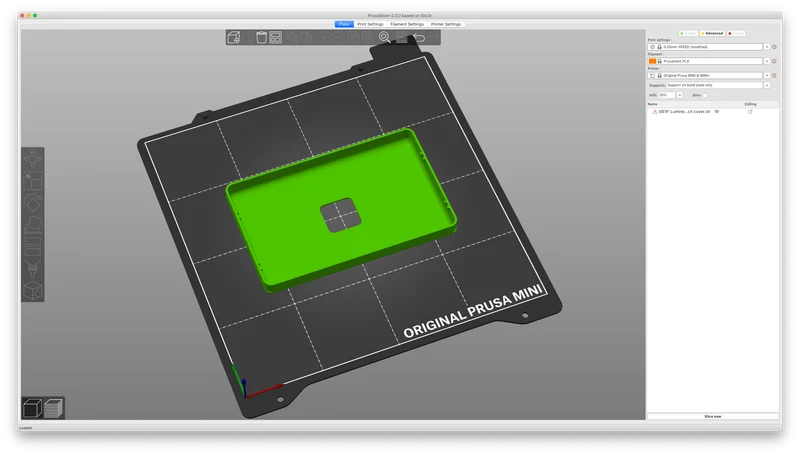The width and height of the screenshot is (800, 455).
Task: Open the Search magnifier in toolbar
Action: click(x=385, y=37)
